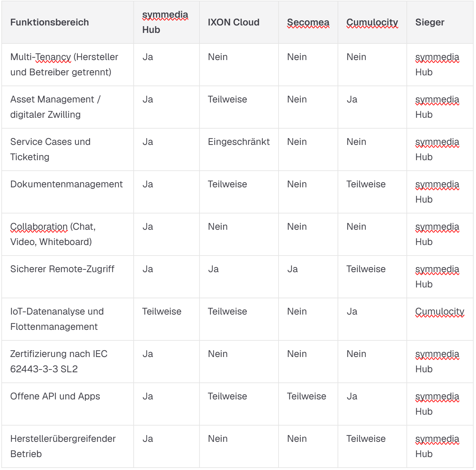Click Teilweise under Secomea in API row
This screenshot has width=476, height=470.
click(x=307, y=396)
